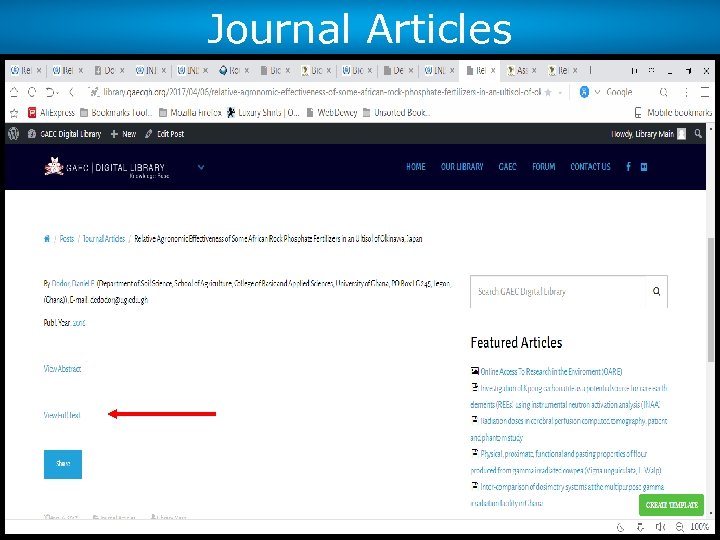
Task: Open featured article about Kpong carbonatite rare earth
Action: coord(568,396)
